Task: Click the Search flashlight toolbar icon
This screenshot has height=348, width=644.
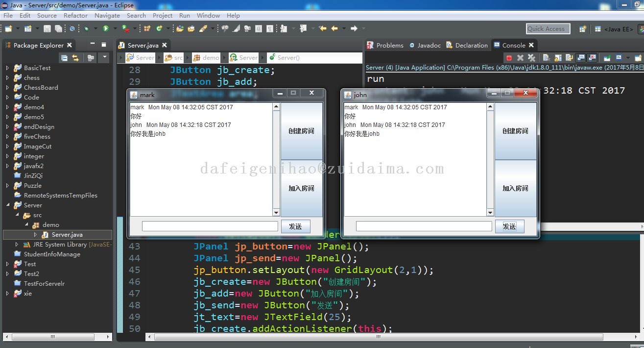Action: tap(203, 28)
